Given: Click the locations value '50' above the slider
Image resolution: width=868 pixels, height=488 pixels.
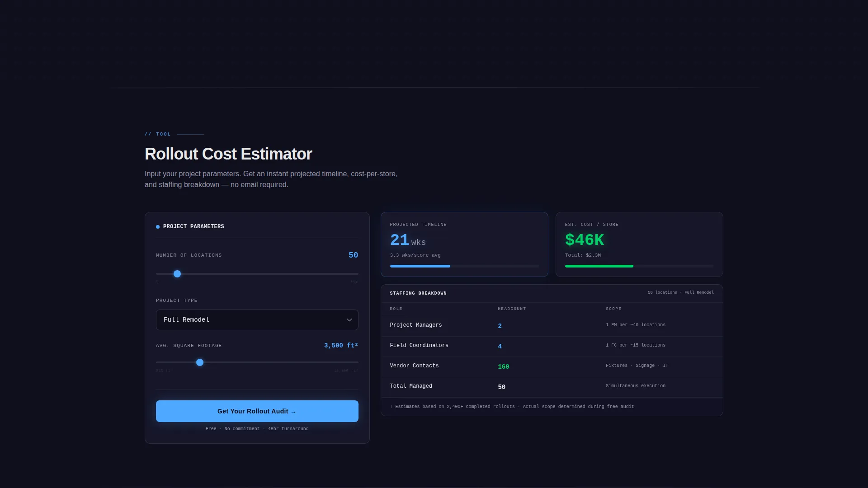Looking at the screenshot, I should [353, 255].
